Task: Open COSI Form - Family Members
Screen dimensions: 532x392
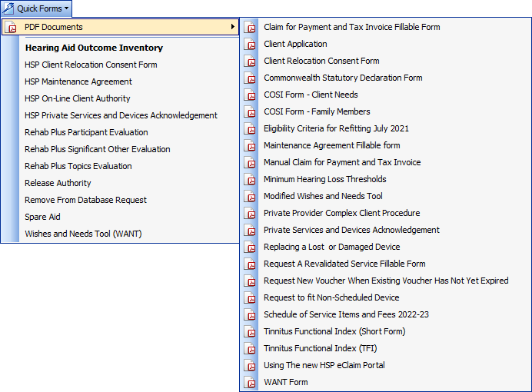Action: pos(317,112)
